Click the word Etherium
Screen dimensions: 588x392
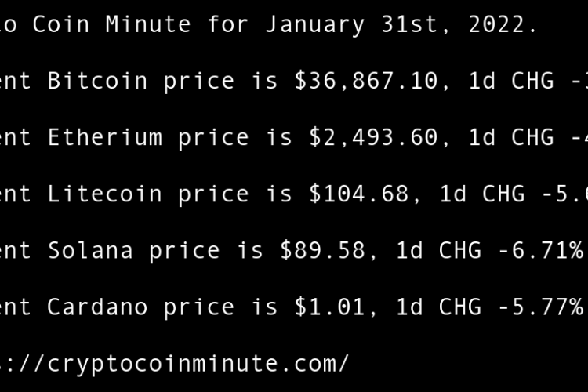pos(105,137)
